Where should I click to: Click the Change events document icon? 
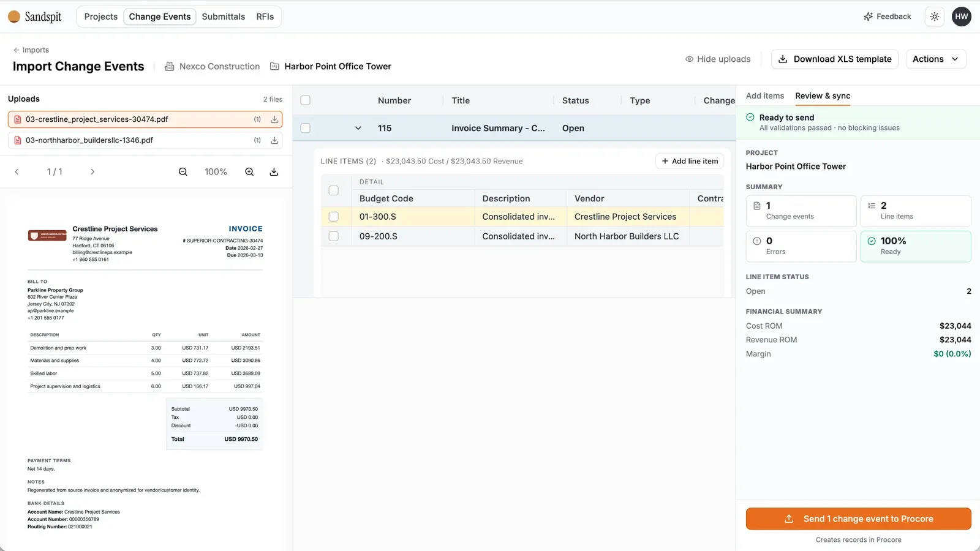point(757,206)
